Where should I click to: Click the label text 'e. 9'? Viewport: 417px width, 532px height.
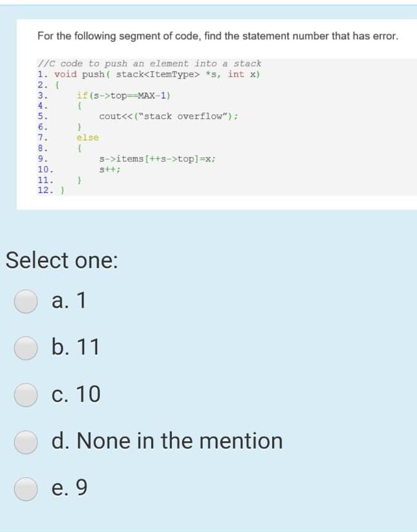(71, 488)
